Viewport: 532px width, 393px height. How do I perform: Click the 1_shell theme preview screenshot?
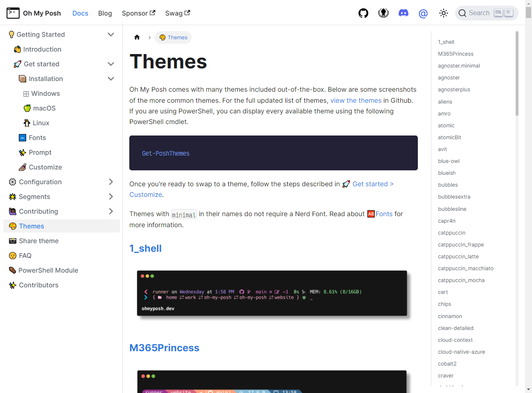click(272, 293)
